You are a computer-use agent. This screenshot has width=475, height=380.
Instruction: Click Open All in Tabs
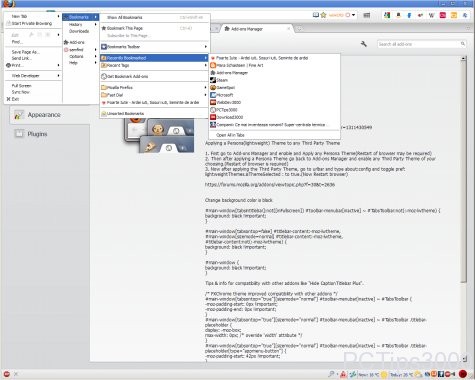(230, 135)
